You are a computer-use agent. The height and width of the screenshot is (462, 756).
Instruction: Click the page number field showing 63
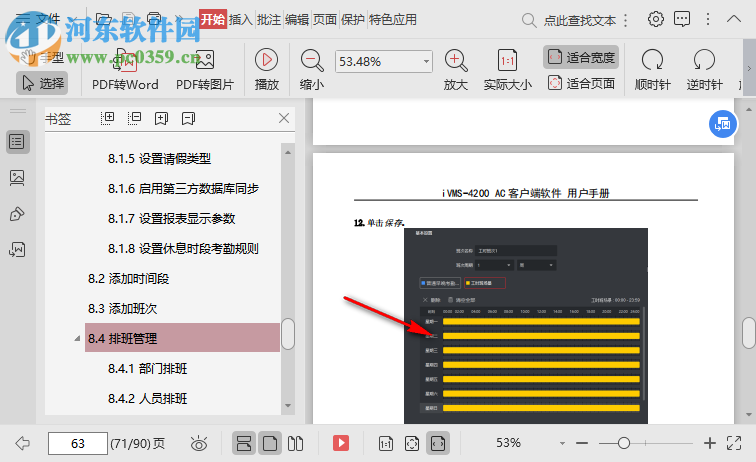(x=78, y=443)
